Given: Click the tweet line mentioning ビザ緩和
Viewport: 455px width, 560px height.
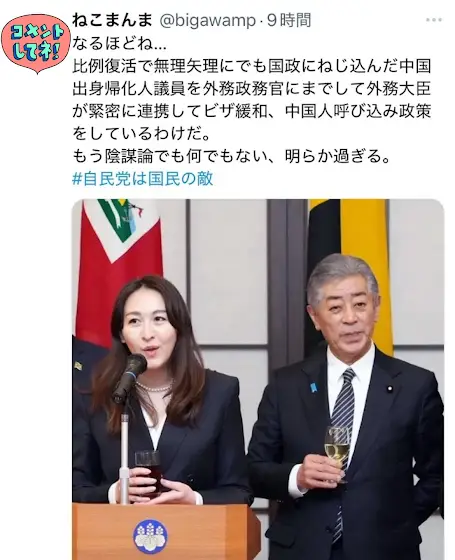Looking at the screenshot, I should [251, 111].
